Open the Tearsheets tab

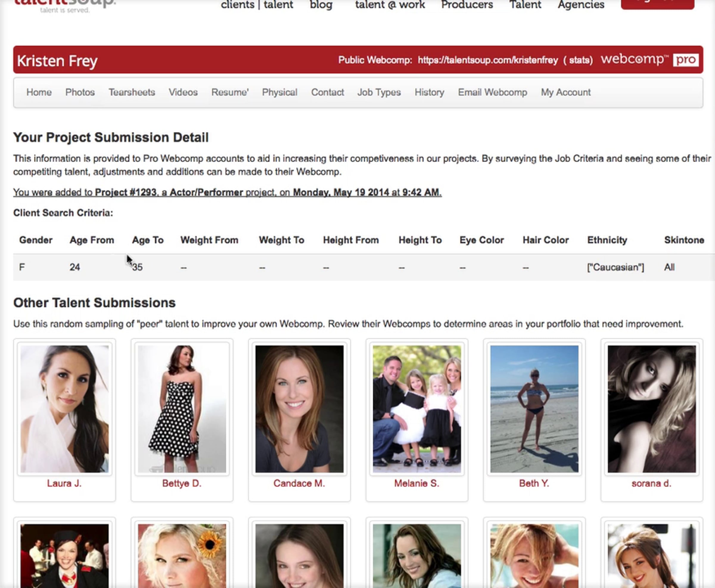[132, 92]
